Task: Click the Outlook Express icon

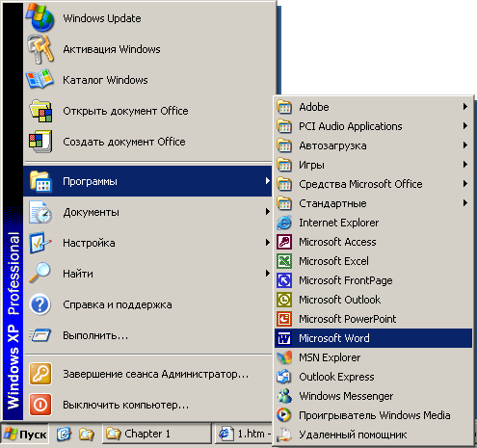Action: pyautogui.click(x=284, y=377)
